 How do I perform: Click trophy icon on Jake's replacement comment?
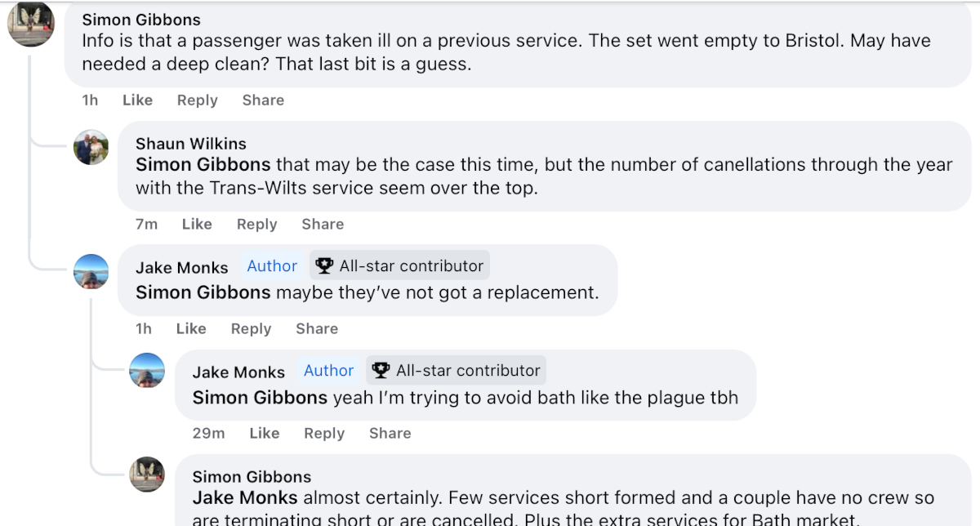[325, 266]
